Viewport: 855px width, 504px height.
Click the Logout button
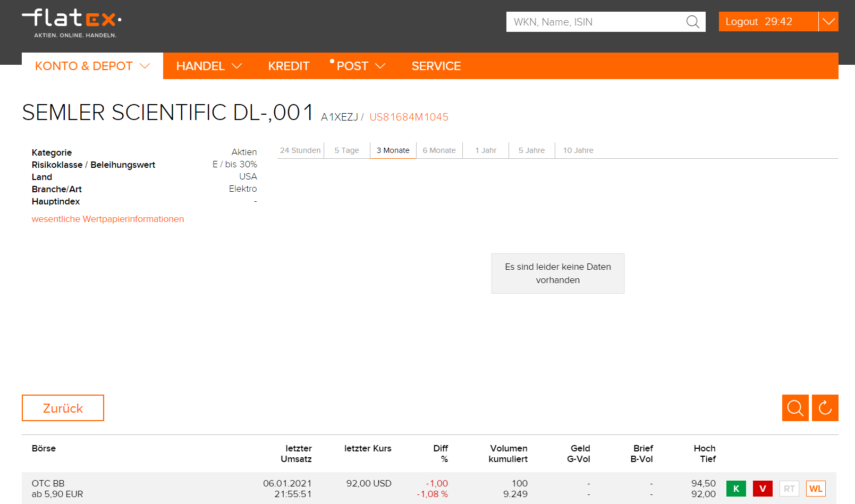(x=768, y=22)
